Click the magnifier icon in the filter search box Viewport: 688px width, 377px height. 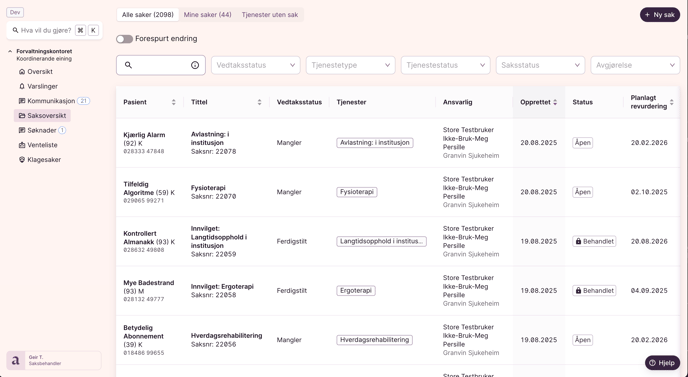click(128, 65)
